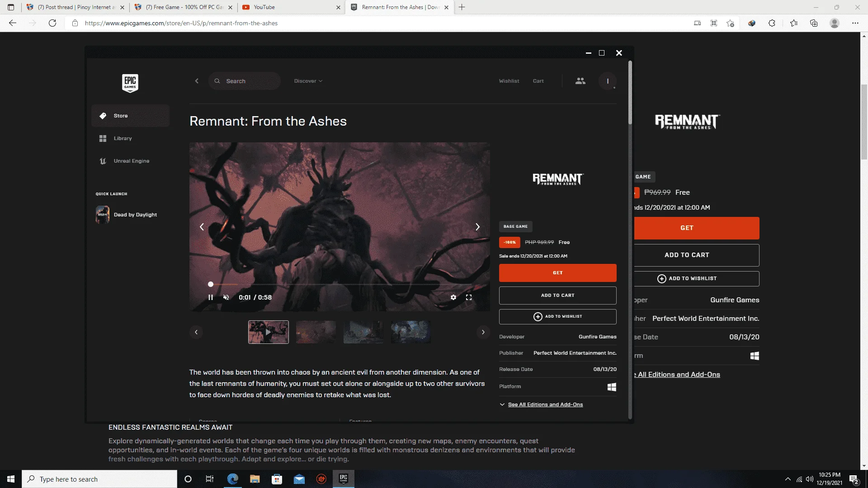Open the Friends list icon
This screenshot has width=868, height=488.
coord(580,81)
